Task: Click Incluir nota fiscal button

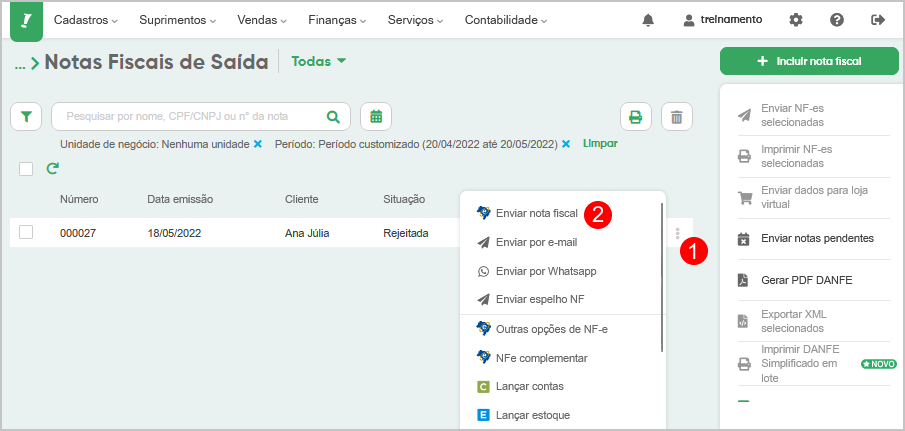Action: pyautogui.click(x=809, y=61)
